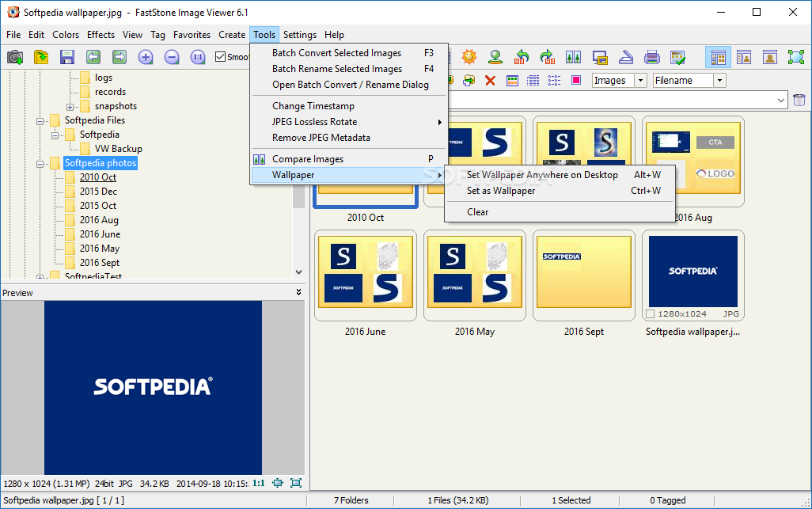Select Set Wallpaper Anywhere on Desktop
Viewport: 812px width, 509px height.
pos(560,175)
